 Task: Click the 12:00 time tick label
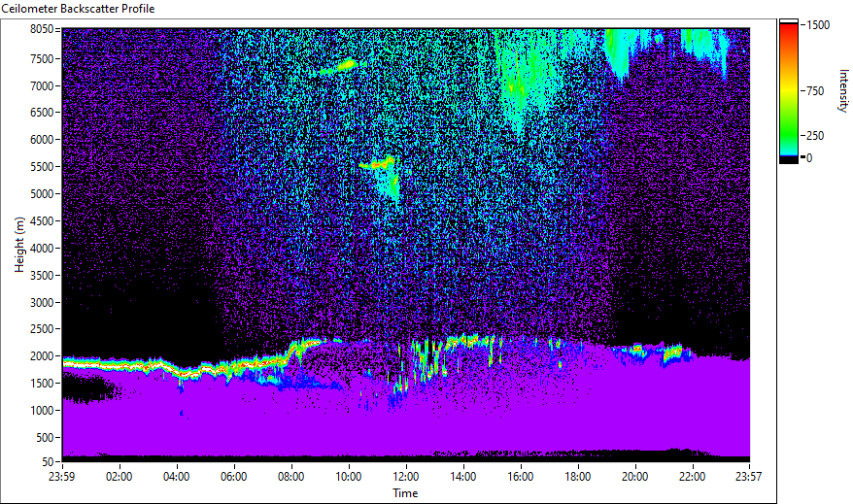[406, 477]
